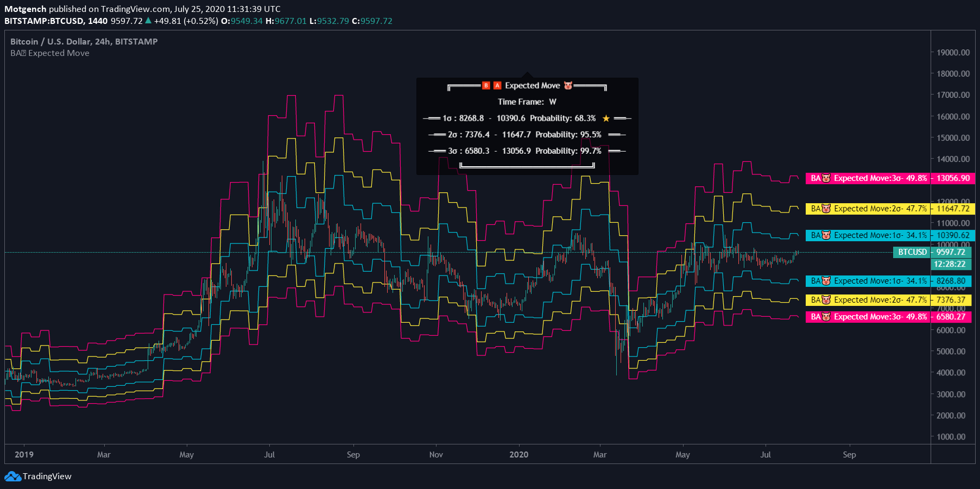Click the gold star in the 1σ row
The width and height of the screenshot is (980, 489).
coord(606,118)
